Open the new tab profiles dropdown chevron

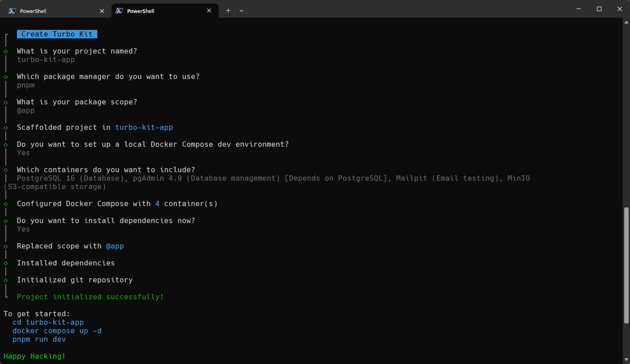[241, 11]
